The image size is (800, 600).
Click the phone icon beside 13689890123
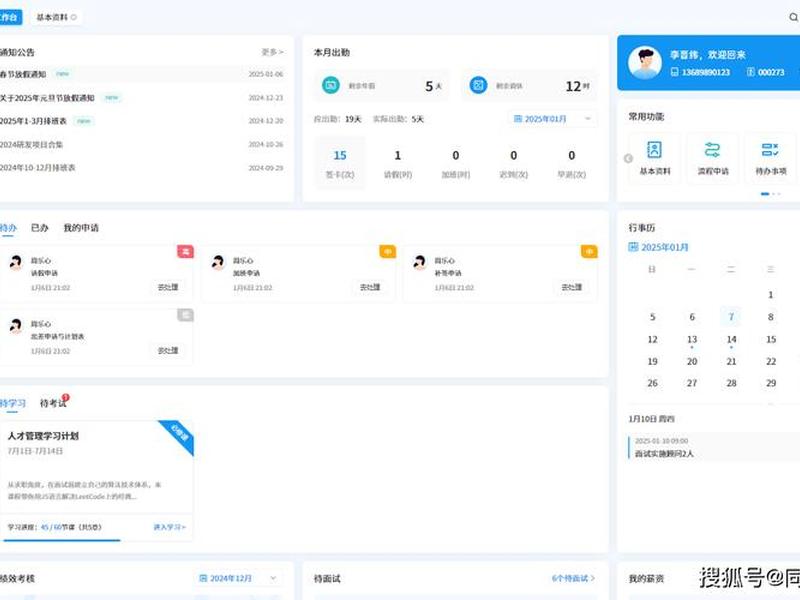674,72
